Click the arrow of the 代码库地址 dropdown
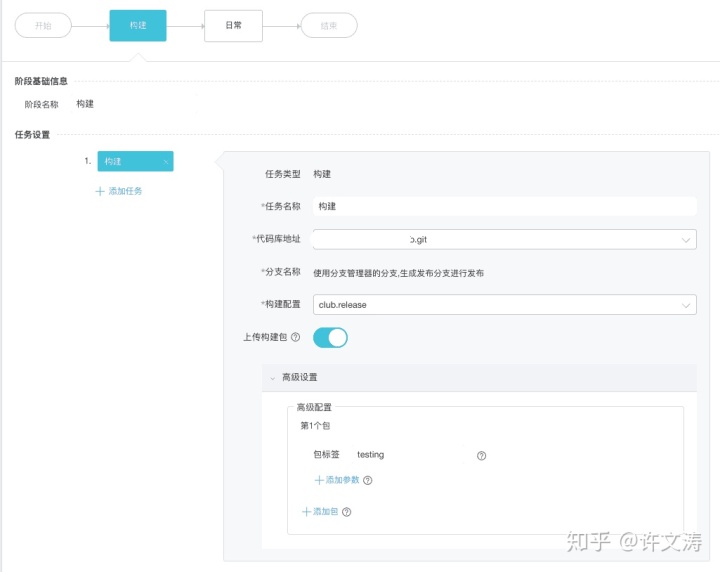 click(x=686, y=240)
